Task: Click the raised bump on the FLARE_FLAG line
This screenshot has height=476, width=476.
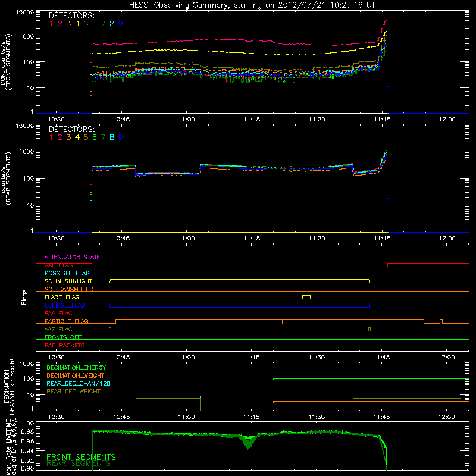Action: coord(306,296)
